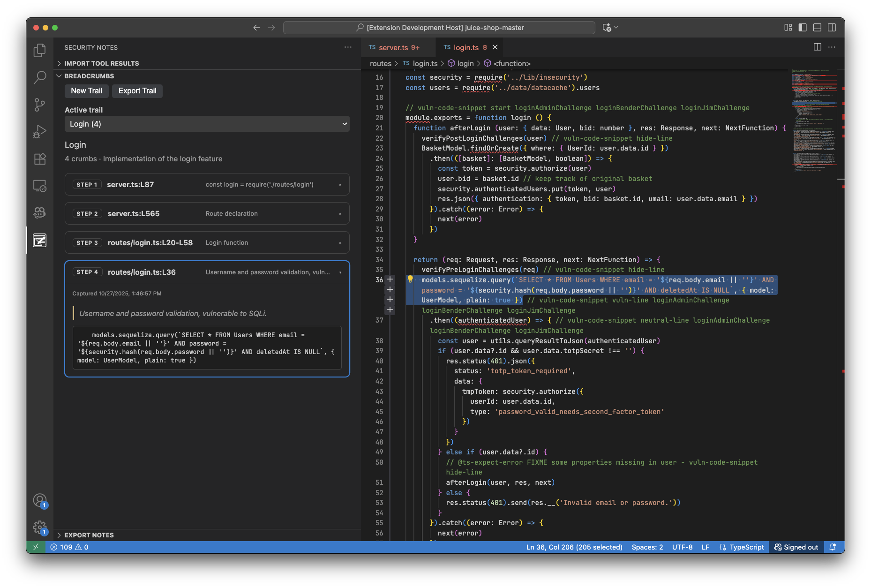This screenshot has height=588, width=871.
Task: Click Ln 36, Col 206 status
Action: pos(574,547)
